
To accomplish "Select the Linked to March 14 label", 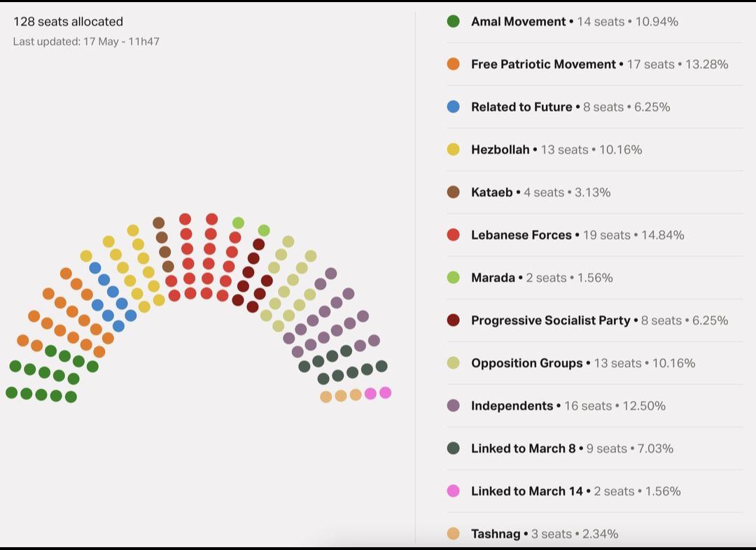I will tap(526, 491).
